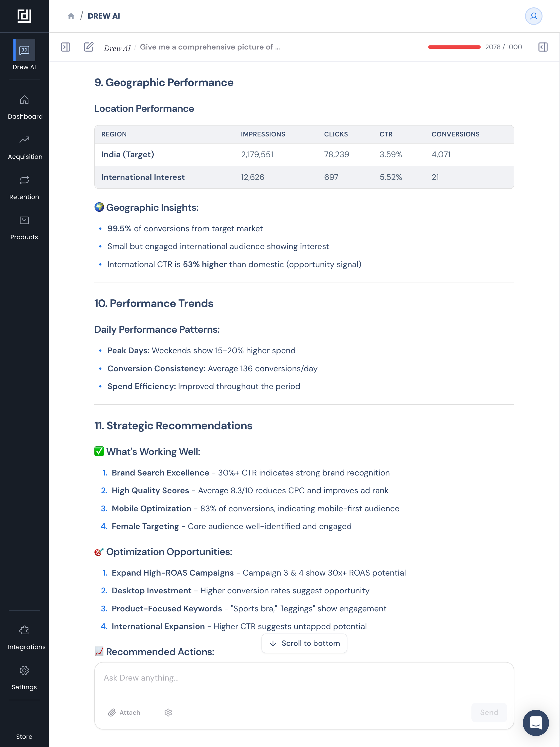
Task: Open chat settings gear in input box
Action: coord(168,712)
